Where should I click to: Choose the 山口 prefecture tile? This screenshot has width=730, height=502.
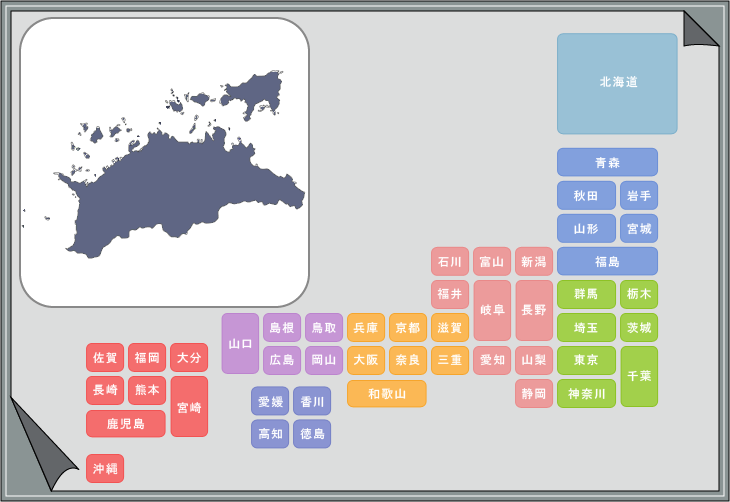click(240, 343)
